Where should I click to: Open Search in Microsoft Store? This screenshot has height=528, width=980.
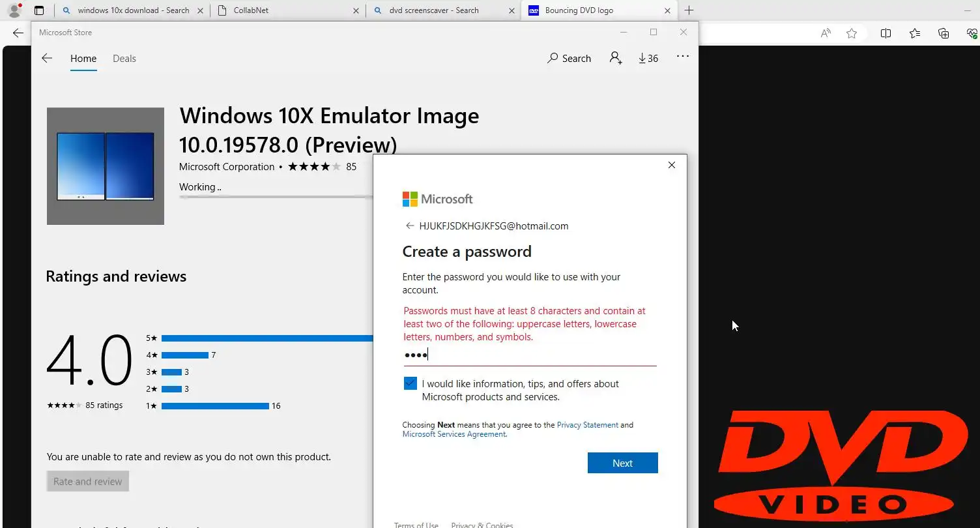(x=569, y=58)
